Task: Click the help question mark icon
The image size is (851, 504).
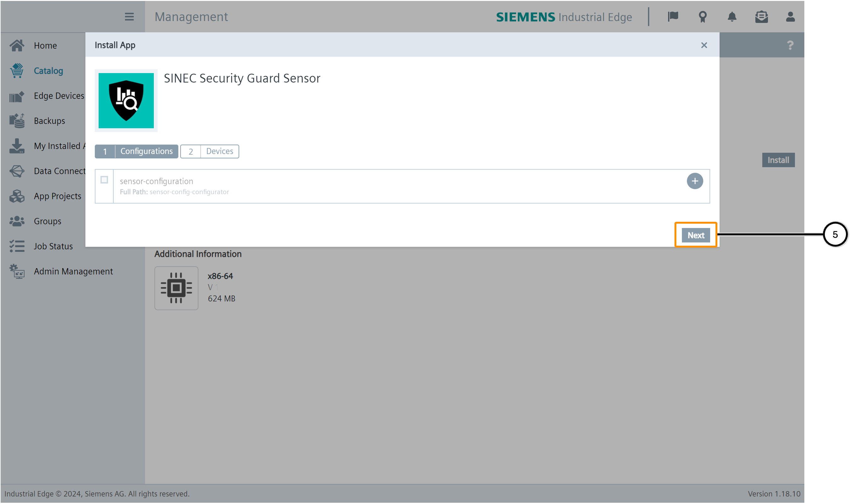Action: pyautogui.click(x=790, y=45)
